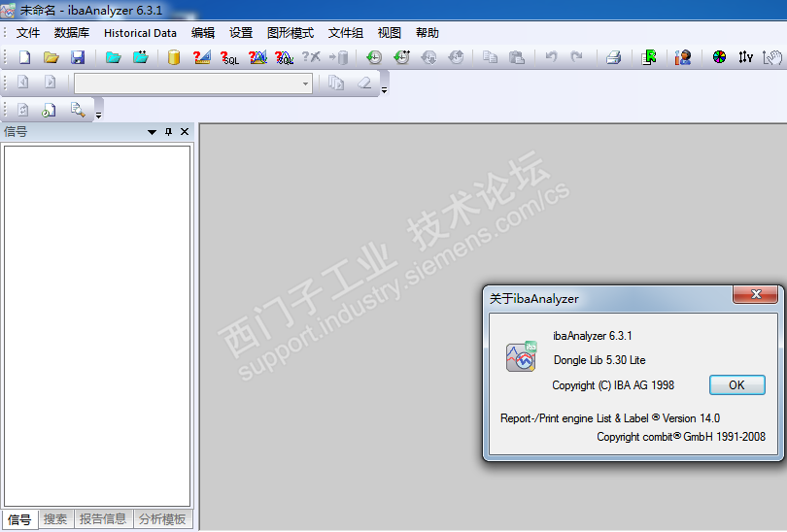Save the analysis with floppy disk icon
787x532 pixels.
point(78,57)
